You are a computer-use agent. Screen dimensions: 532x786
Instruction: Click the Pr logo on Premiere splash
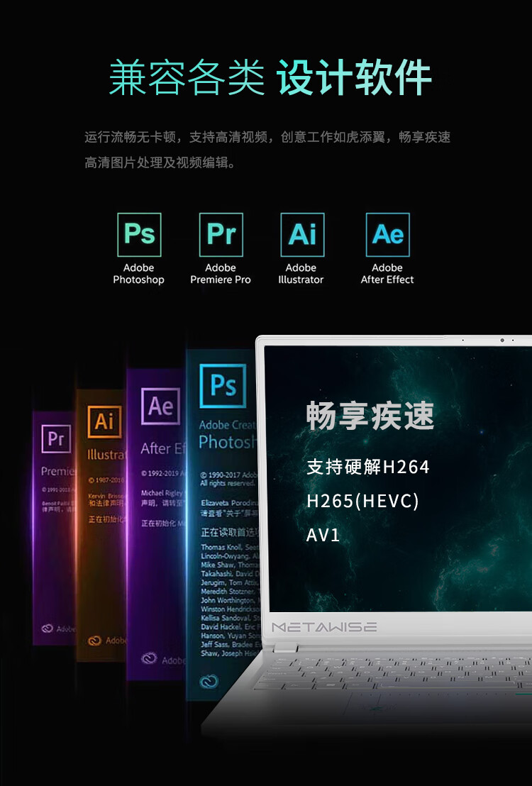[x=55, y=439]
